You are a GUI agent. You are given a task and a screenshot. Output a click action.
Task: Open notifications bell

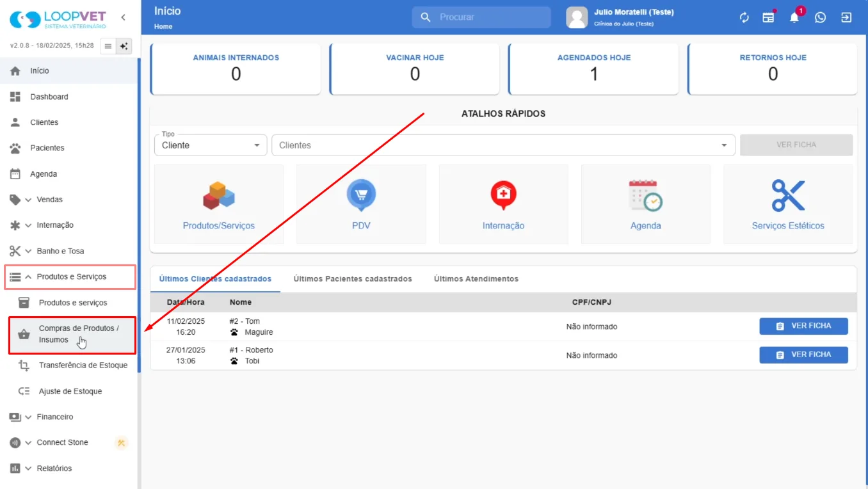coord(794,17)
